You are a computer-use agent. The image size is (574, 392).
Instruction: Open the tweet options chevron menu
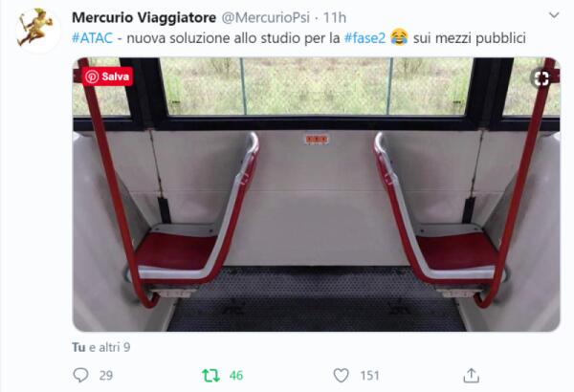coord(554,15)
